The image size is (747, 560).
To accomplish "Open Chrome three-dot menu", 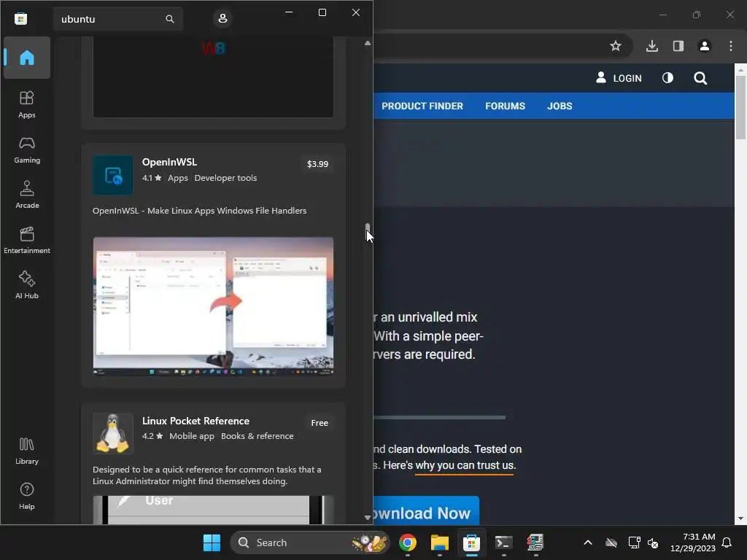I will click(731, 46).
